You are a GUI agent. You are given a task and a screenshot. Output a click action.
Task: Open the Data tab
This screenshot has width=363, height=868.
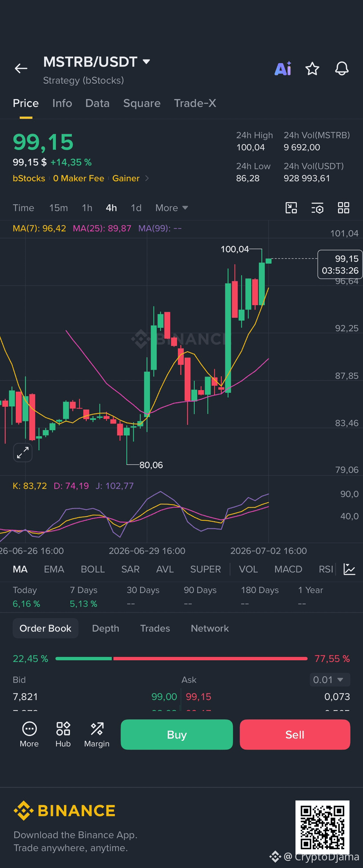click(97, 103)
